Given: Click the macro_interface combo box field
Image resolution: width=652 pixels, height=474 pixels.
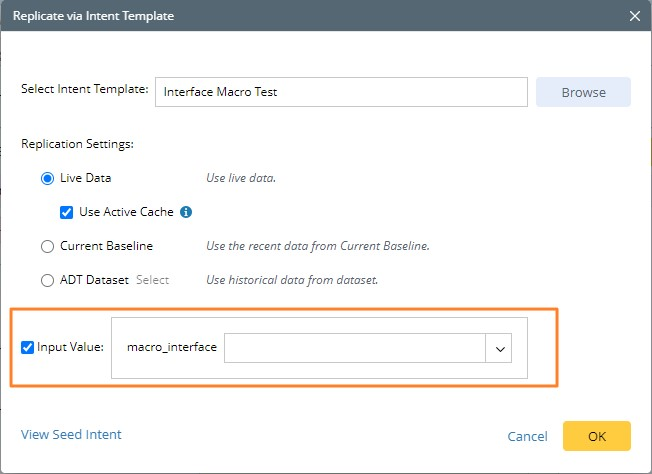Looking at the screenshot, I should click(x=355, y=348).
